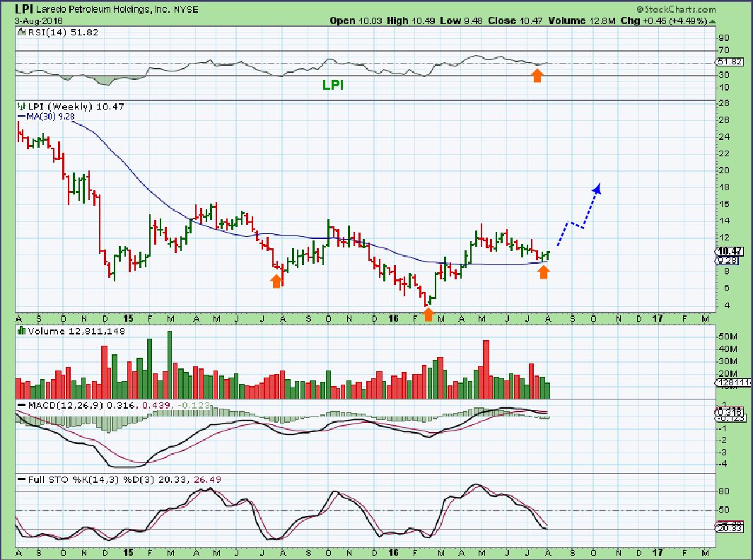This screenshot has height=560, width=753.
Task: Click the 40M volume axis label
Action: [728, 349]
